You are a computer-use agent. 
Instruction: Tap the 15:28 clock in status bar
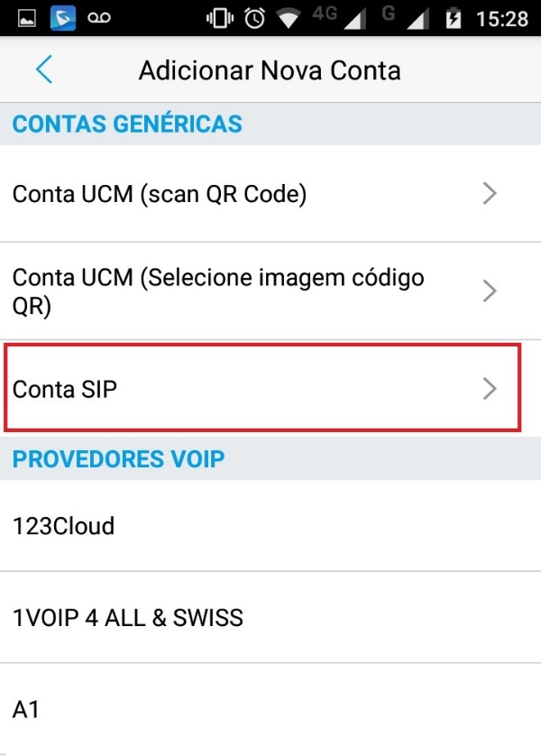(x=500, y=18)
